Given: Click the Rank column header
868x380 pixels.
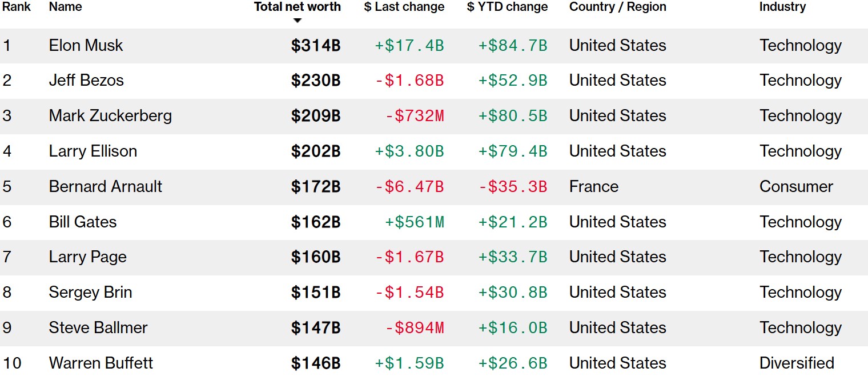Looking at the screenshot, I should point(17,7).
